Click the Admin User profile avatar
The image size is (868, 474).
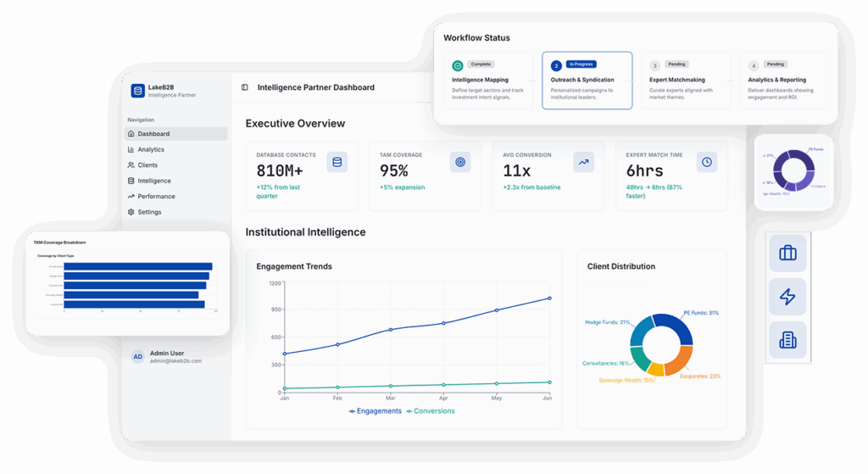tap(137, 357)
